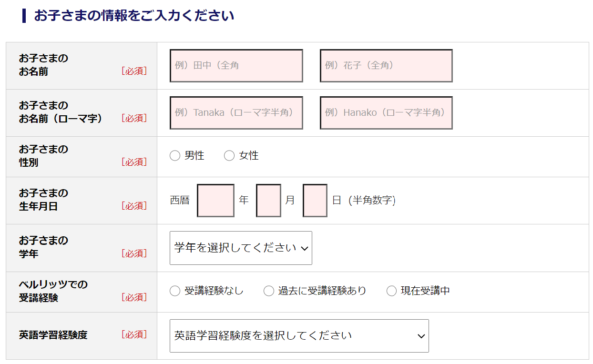Click the 受講経験なし label text

coord(214,291)
